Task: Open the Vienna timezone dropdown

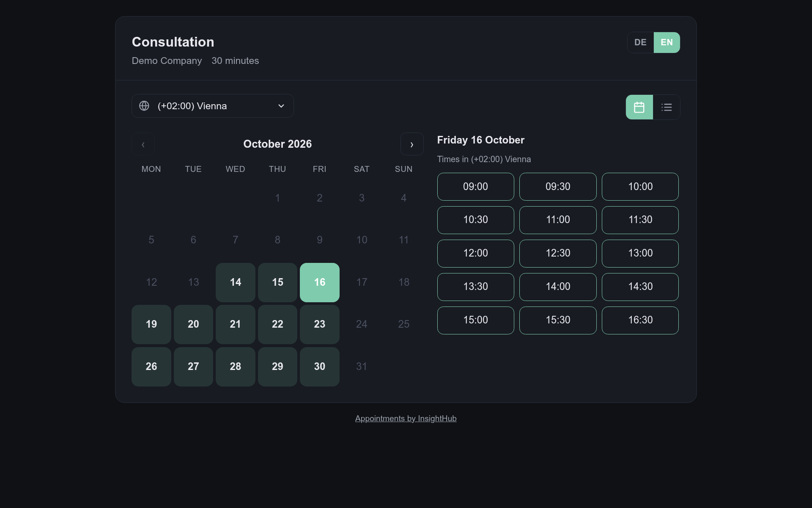Action: [x=213, y=106]
